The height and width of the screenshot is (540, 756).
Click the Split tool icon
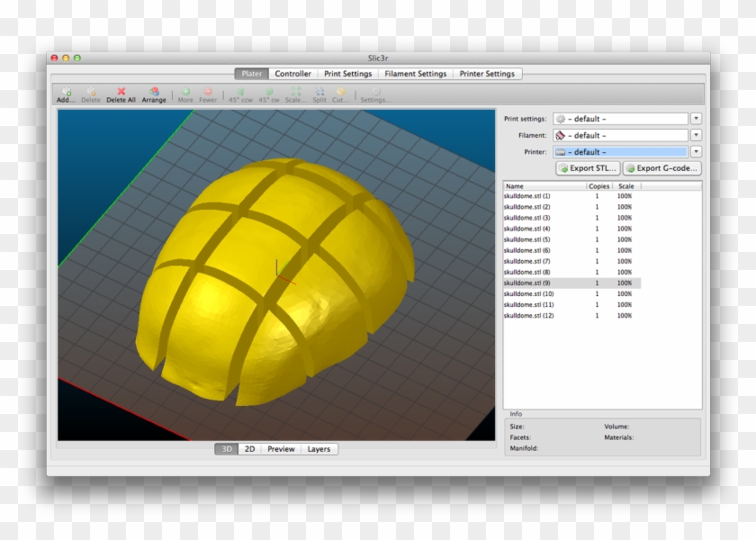pos(319,94)
